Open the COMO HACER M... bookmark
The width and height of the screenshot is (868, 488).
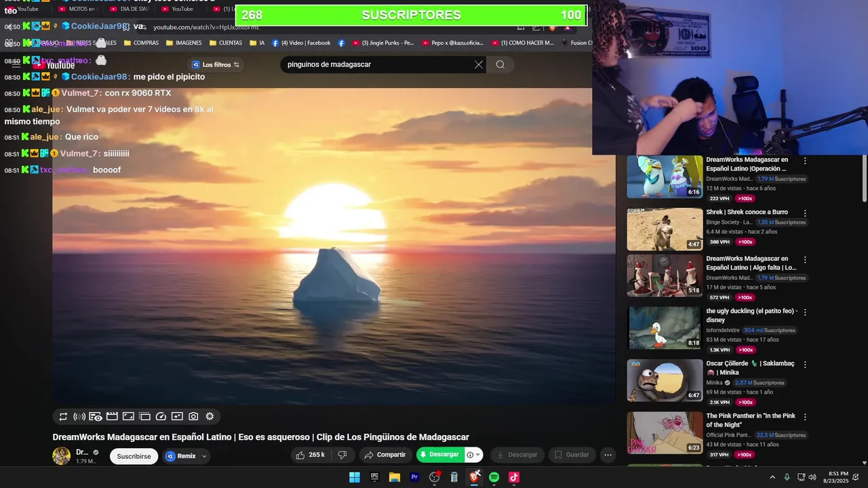tap(522, 43)
